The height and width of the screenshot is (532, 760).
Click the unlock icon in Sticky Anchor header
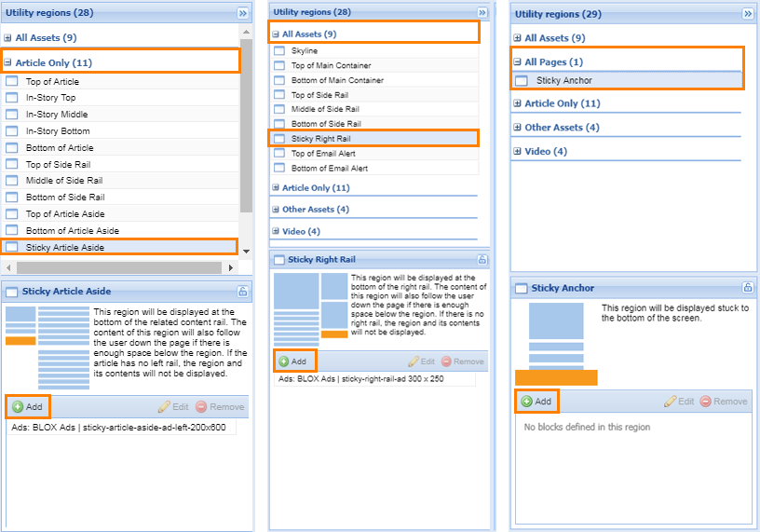pos(747,288)
